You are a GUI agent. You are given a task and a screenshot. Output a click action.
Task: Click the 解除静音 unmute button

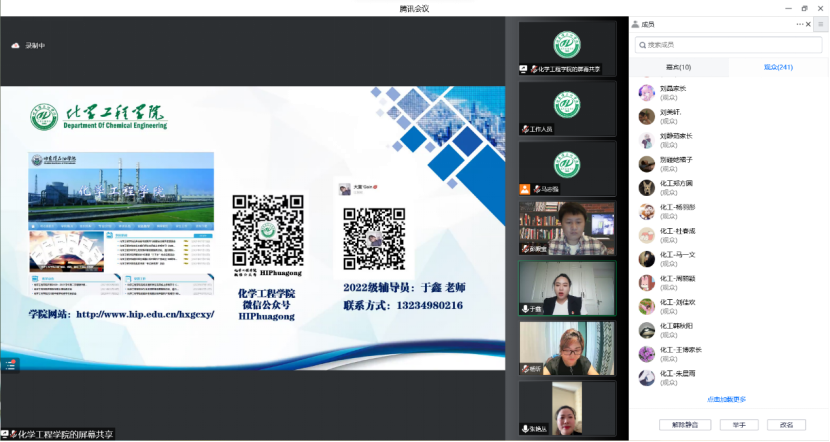(685, 425)
